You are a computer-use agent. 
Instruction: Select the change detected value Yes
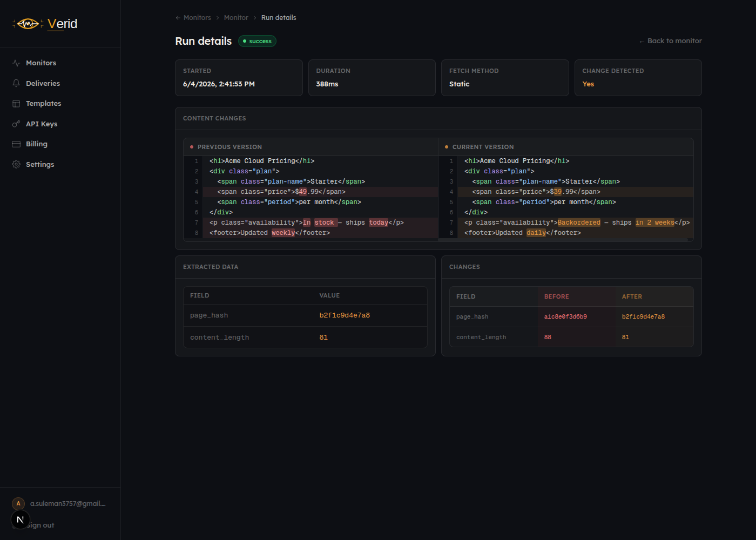588,84
